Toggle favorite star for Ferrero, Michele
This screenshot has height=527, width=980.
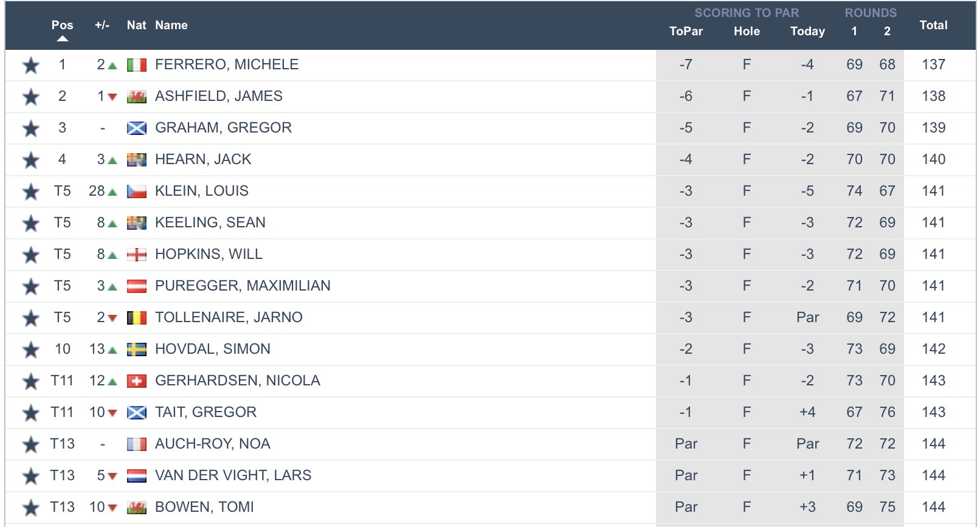30,65
